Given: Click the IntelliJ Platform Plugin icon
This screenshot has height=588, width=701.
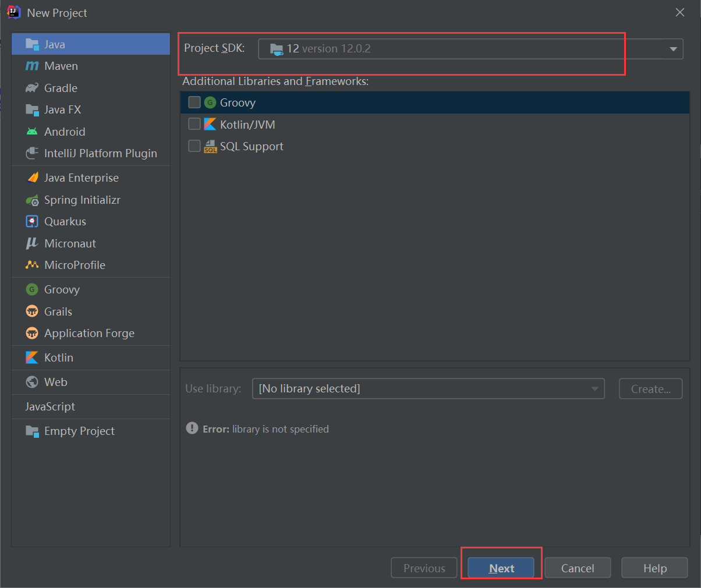Looking at the screenshot, I should pos(32,153).
